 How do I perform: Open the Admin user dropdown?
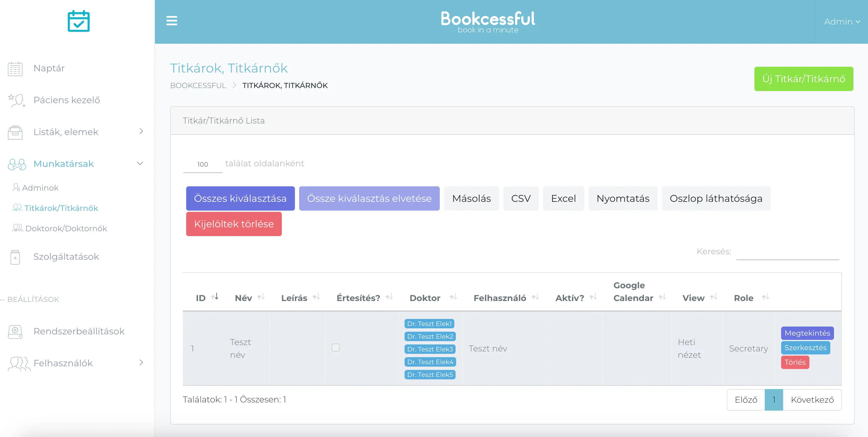pyautogui.click(x=841, y=22)
